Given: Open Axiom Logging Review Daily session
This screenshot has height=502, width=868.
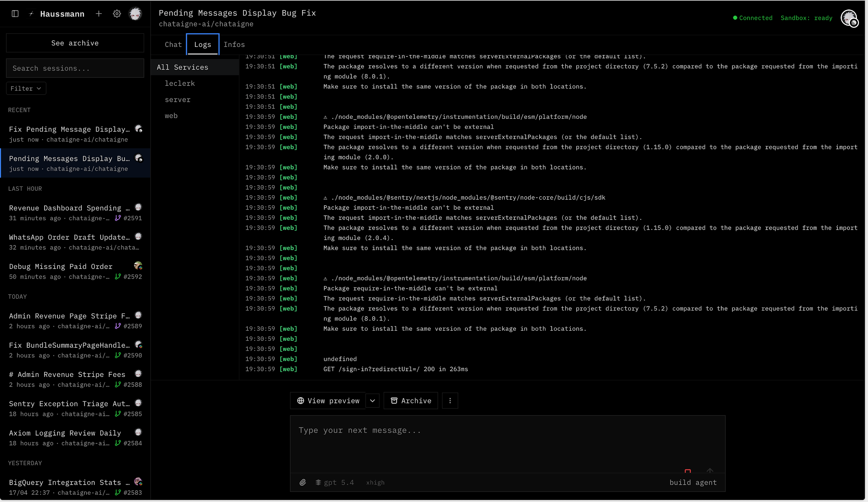Looking at the screenshot, I should click(75, 438).
